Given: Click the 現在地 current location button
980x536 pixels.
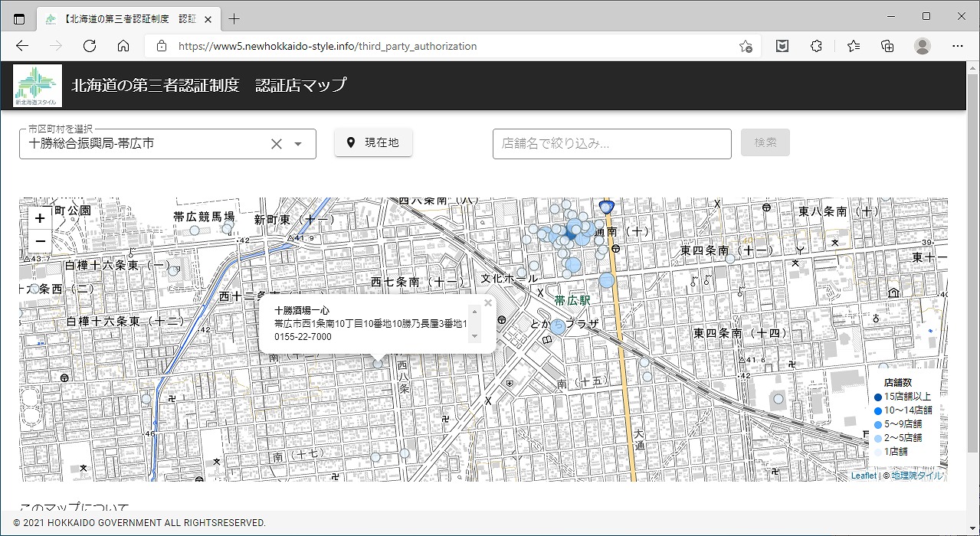Looking at the screenshot, I should 373,142.
